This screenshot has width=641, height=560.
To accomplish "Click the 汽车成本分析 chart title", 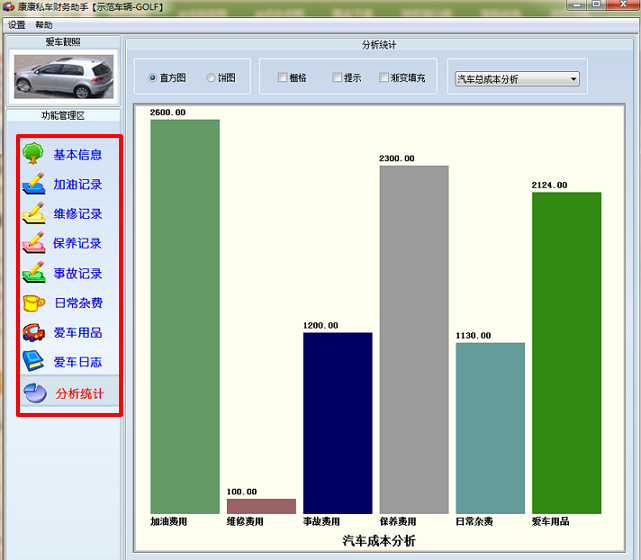I will [x=379, y=541].
